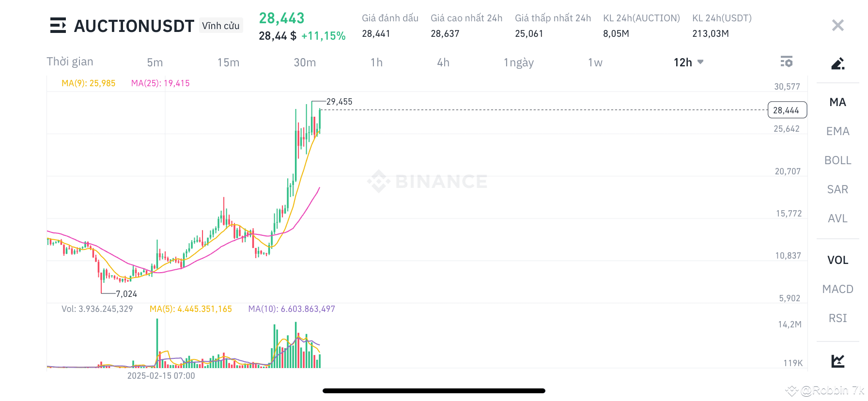This screenshot has height=401, width=868.
Task: Click the Vĩnh cửu contract label
Action: 221,26
